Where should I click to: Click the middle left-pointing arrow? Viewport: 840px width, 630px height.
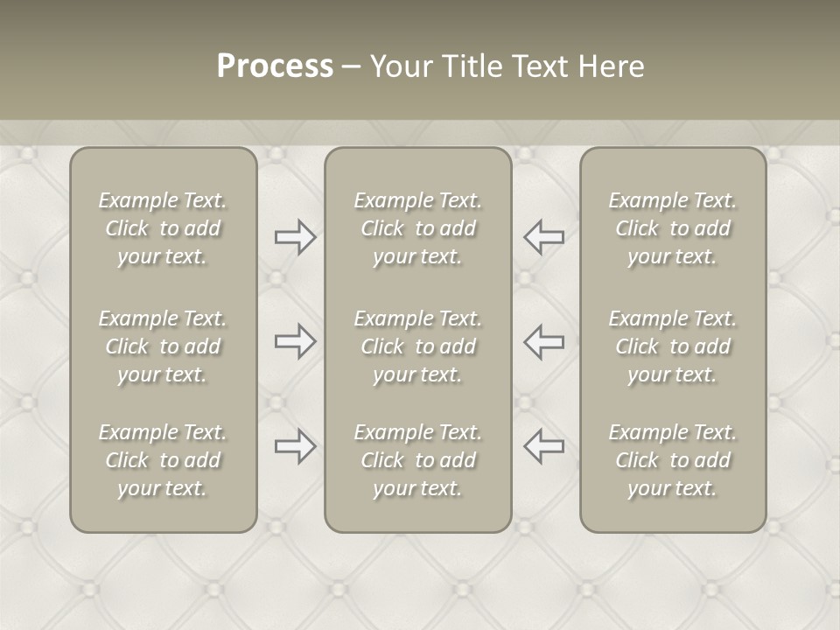click(x=543, y=341)
